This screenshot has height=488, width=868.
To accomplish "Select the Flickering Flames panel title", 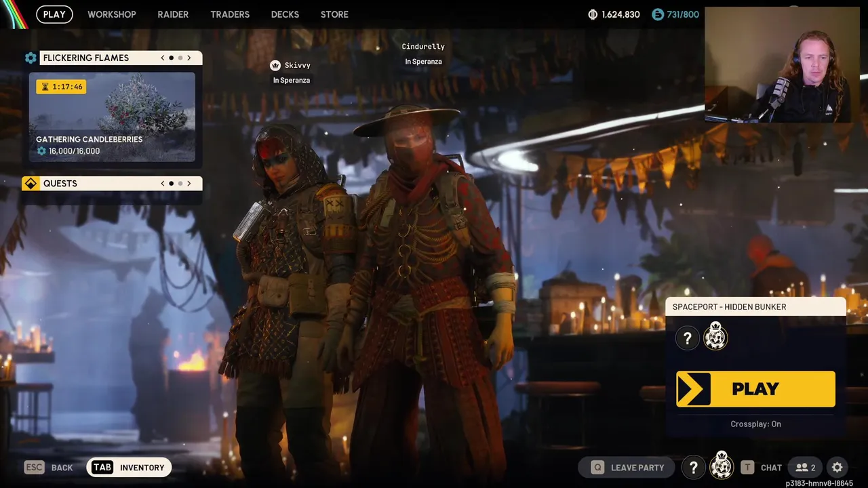I will [x=86, y=58].
